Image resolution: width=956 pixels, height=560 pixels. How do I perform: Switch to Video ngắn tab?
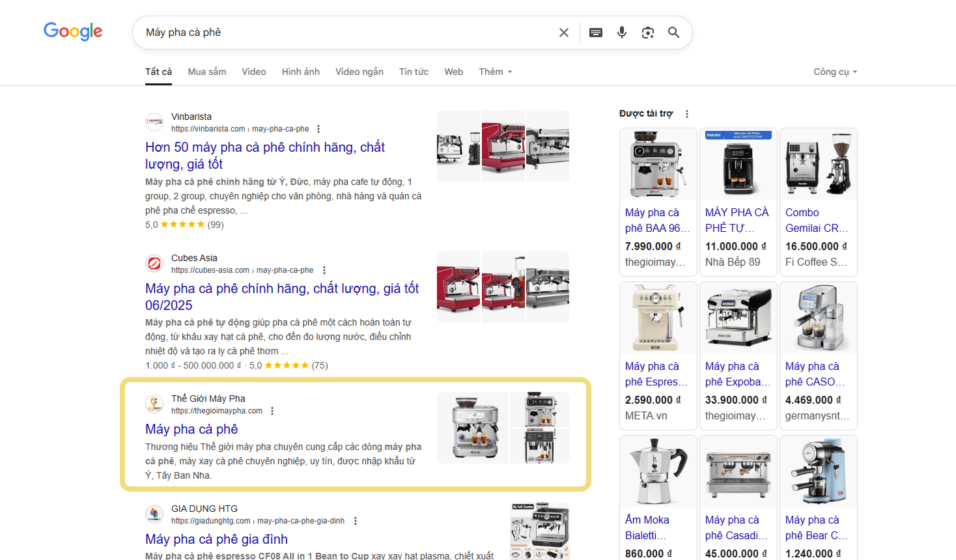tap(359, 72)
